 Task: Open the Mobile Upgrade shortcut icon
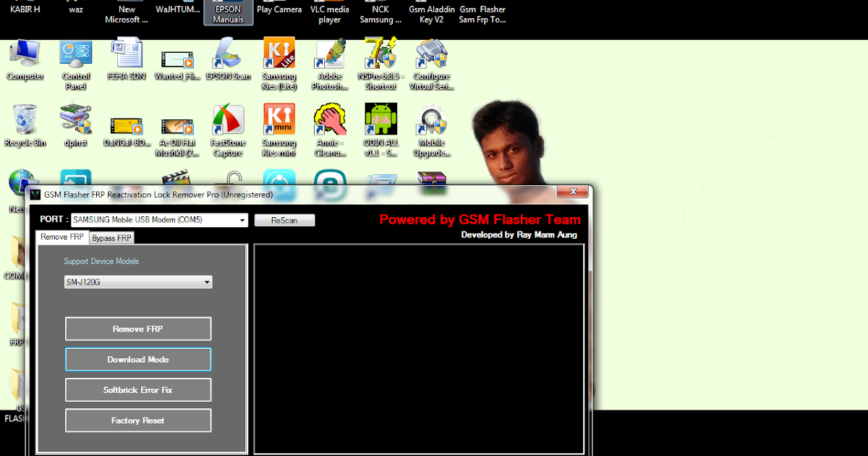(432, 130)
